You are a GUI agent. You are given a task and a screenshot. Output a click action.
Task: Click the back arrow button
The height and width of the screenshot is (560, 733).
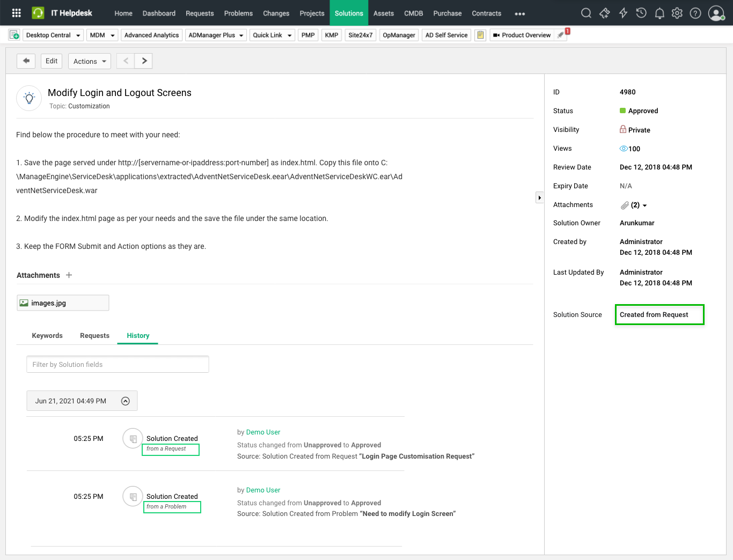coord(26,61)
